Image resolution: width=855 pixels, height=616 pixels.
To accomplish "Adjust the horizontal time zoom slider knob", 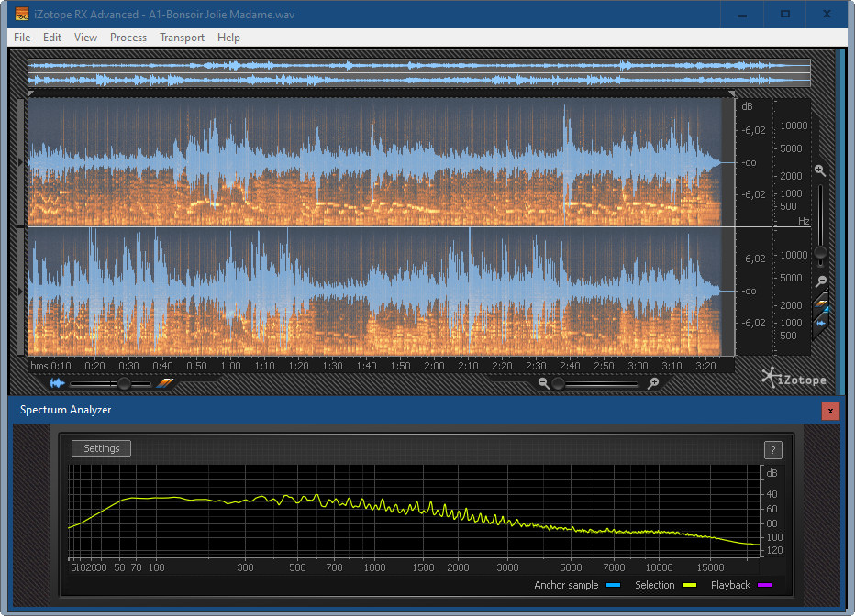I will pos(558,384).
